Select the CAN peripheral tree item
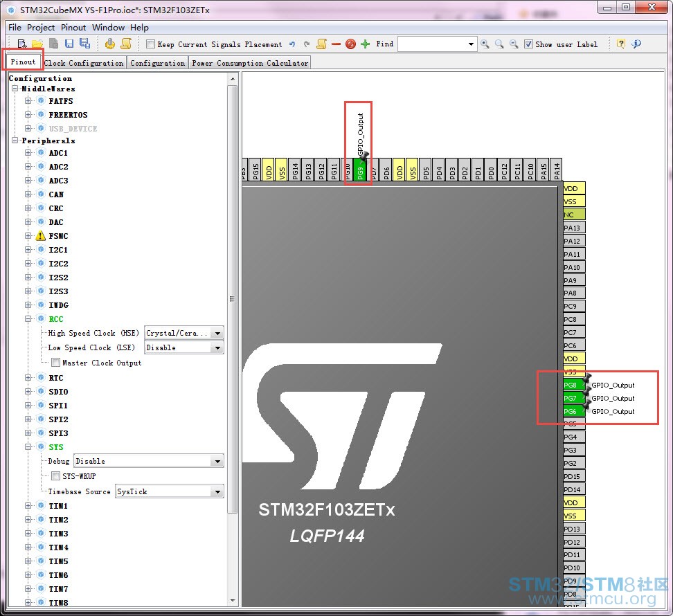The height and width of the screenshot is (616, 673). (56, 194)
